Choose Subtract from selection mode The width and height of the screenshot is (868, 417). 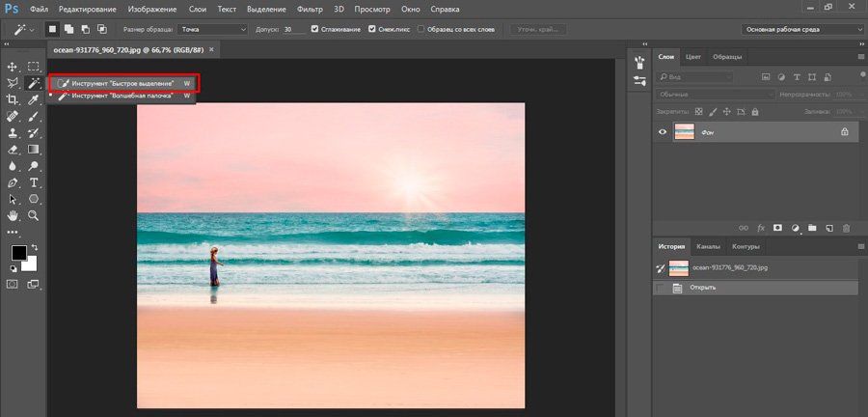85,29
